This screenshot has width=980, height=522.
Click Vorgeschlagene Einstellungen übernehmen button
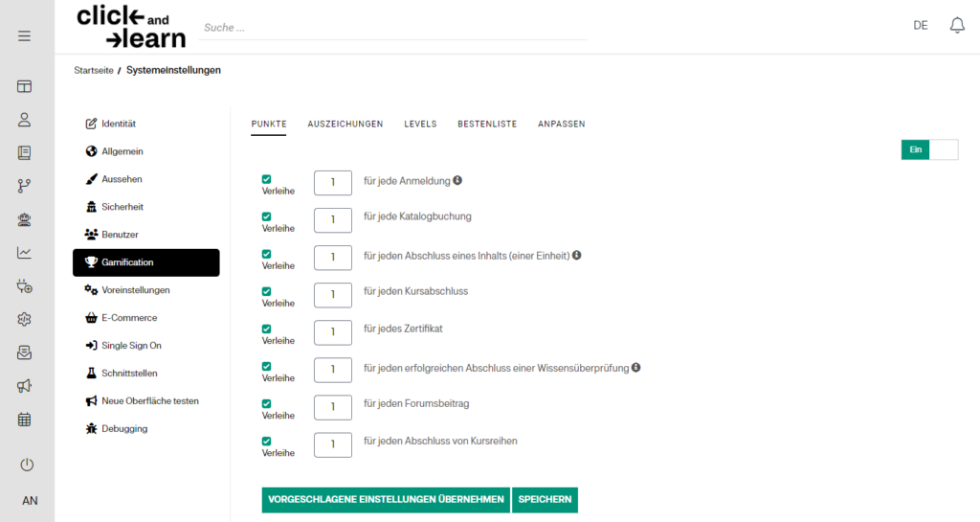pos(386,500)
